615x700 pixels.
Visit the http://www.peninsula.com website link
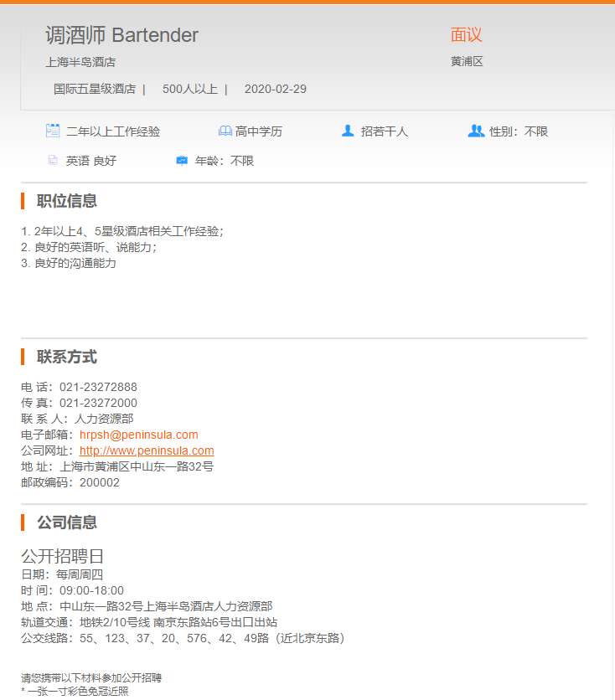click(147, 450)
